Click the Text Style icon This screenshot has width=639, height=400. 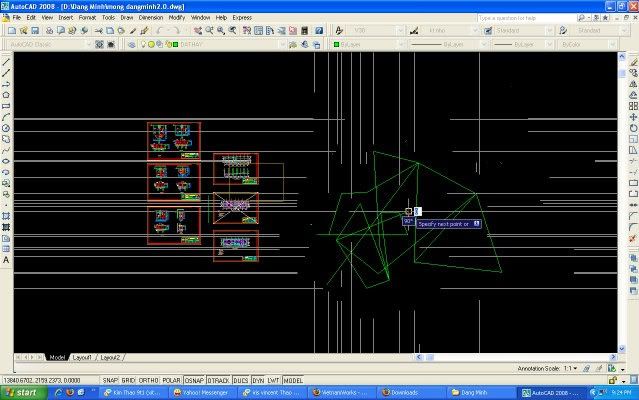pos(339,31)
